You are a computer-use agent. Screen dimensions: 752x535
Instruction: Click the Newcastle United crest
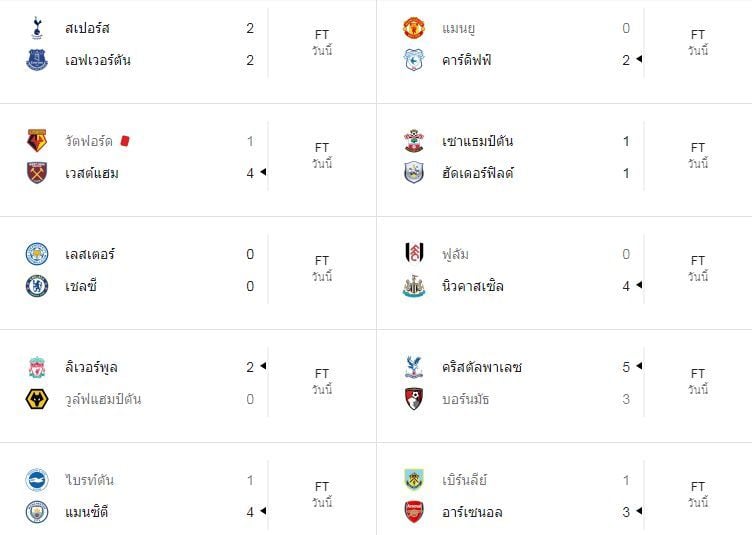(x=413, y=286)
